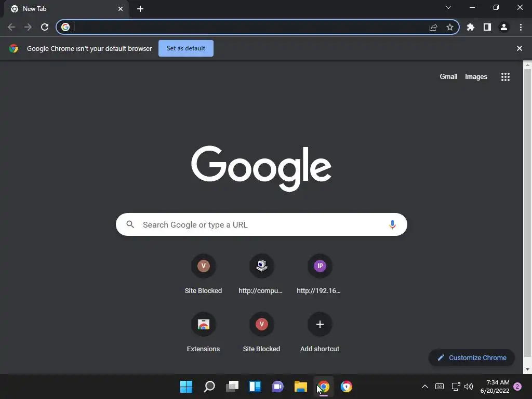Open the Gmail link
Image resolution: width=532 pixels, height=399 pixels.
pyautogui.click(x=448, y=77)
